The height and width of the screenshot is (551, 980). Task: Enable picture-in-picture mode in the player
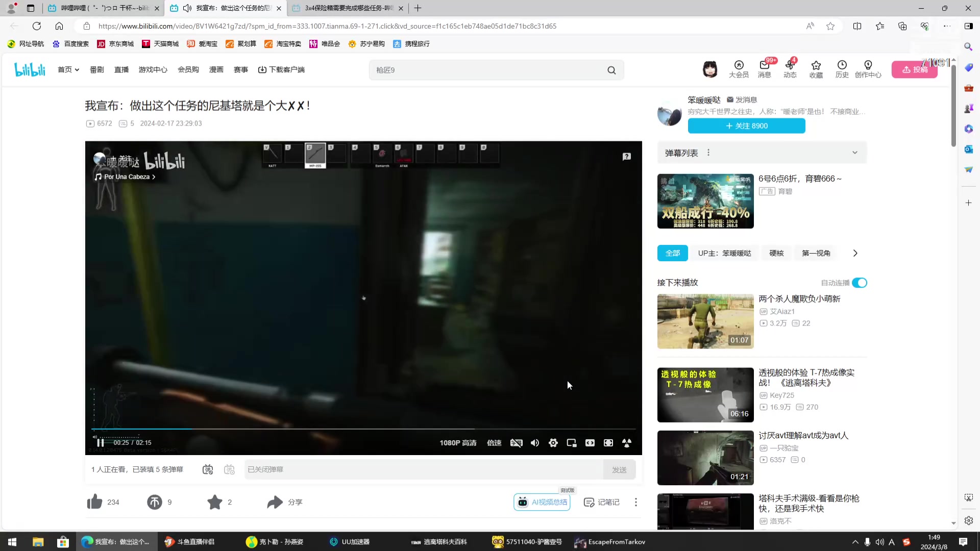tap(572, 443)
